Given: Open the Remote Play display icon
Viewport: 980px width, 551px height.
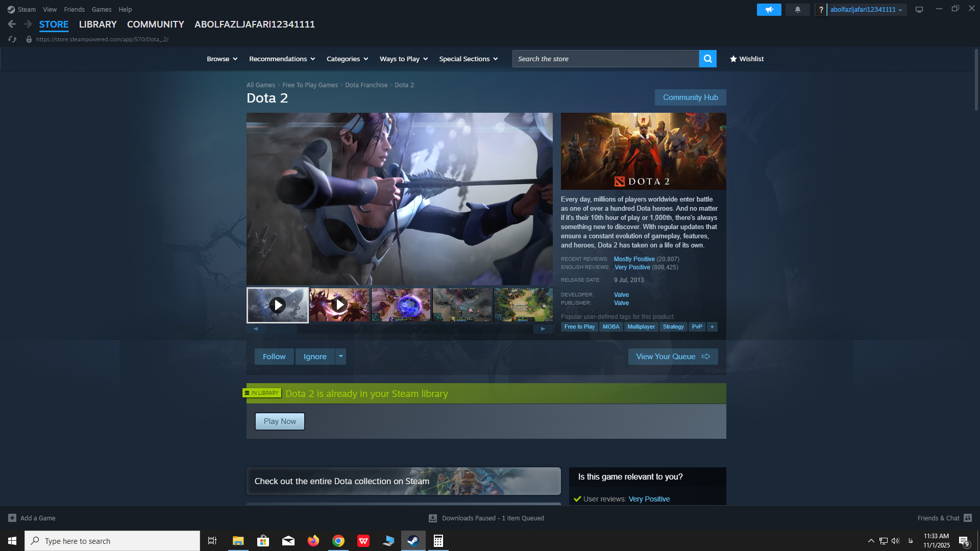Looking at the screenshot, I should pos(919,9).
